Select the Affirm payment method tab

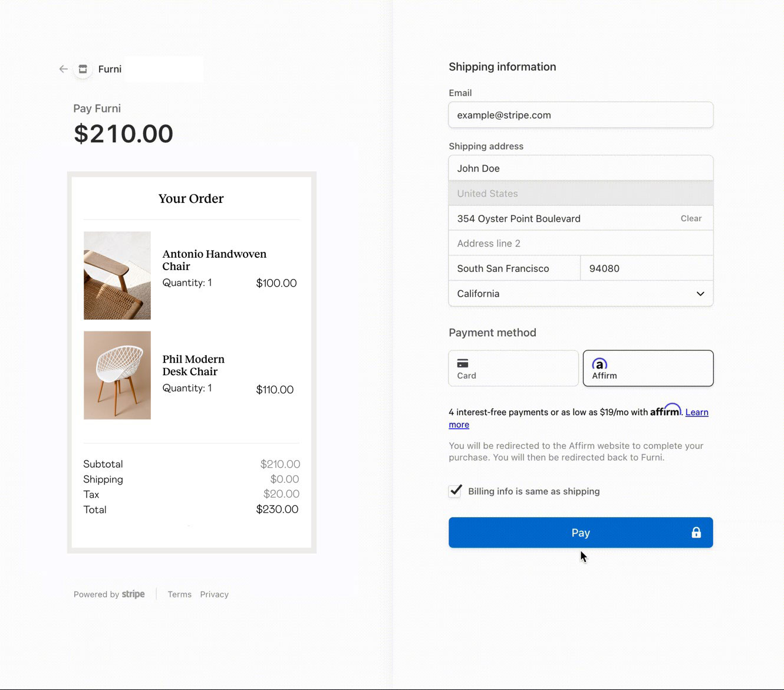pyautogui.click(x=648, y=369)
